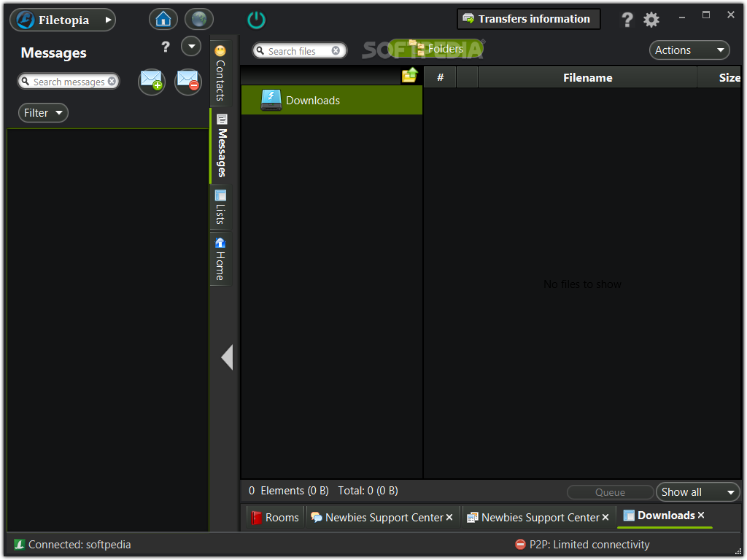This screenshot has height=560, width=747.
Task: Click the "Total: 0 (0 B)" text
Action: pos(368,491)
